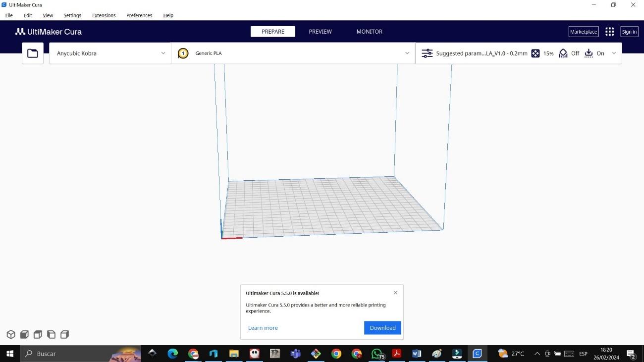Expand the Generic PLA material dropdown

click(407, 53)
